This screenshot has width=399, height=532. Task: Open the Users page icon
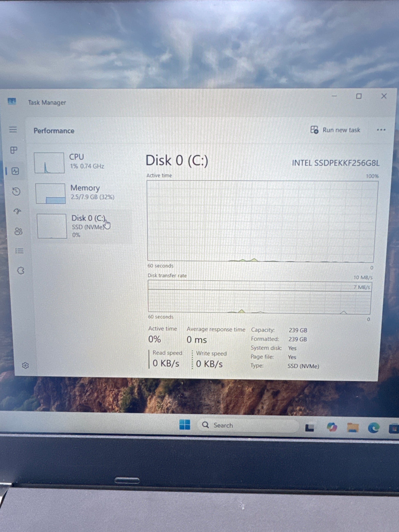pos(18,231)
